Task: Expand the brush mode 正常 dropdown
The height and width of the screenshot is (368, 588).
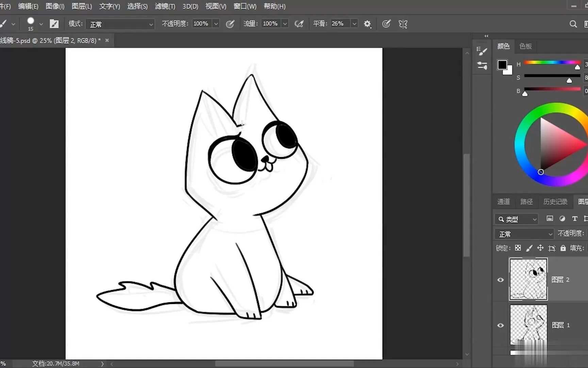Action: [x=120, y=24]
